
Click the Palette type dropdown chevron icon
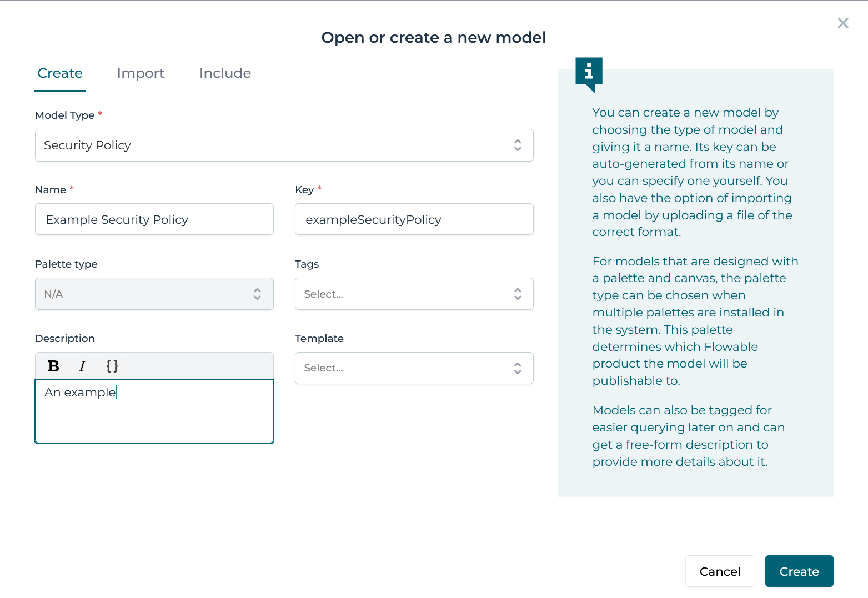tap(257, 294)
